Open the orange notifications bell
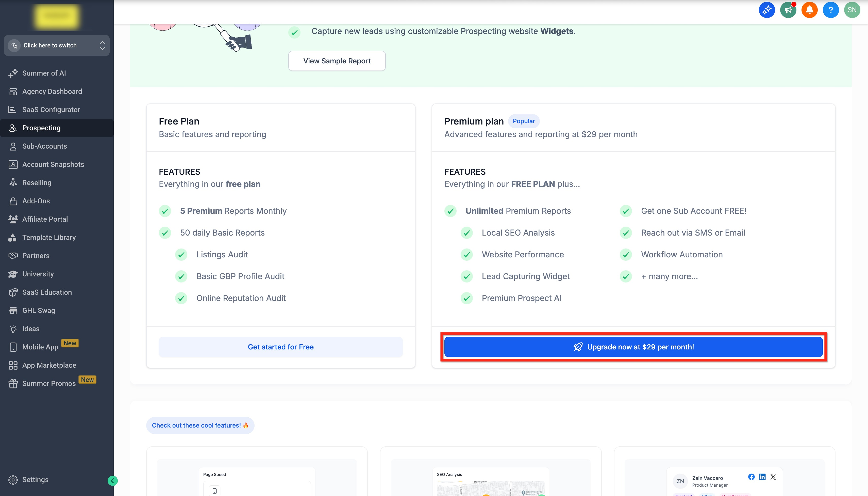This screenshot has width=868, height=496. point(809,10)
